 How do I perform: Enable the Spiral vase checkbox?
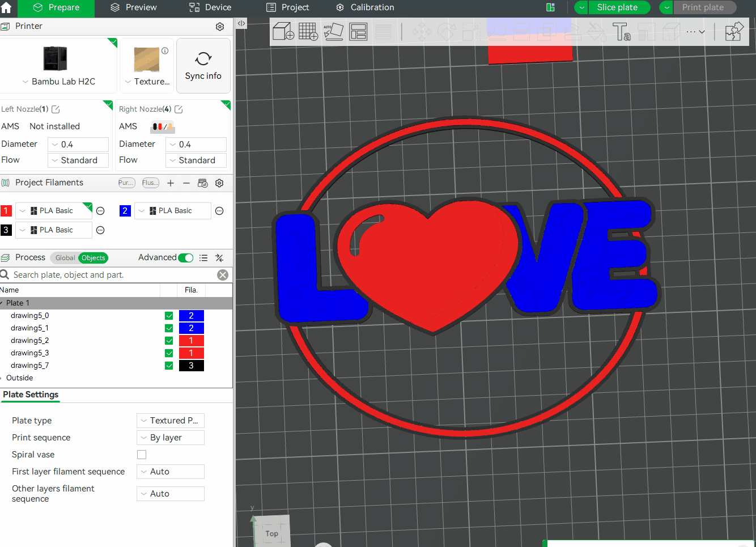[x=142, y=455]
